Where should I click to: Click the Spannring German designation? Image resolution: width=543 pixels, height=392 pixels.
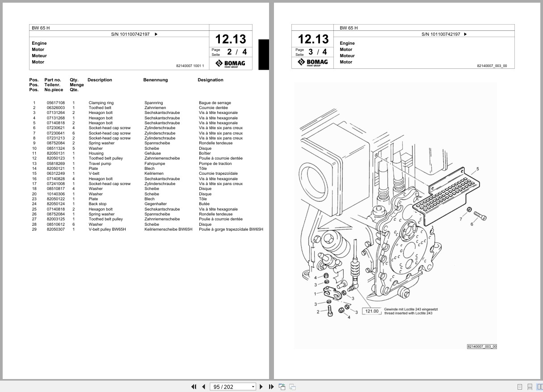point(154,103)
